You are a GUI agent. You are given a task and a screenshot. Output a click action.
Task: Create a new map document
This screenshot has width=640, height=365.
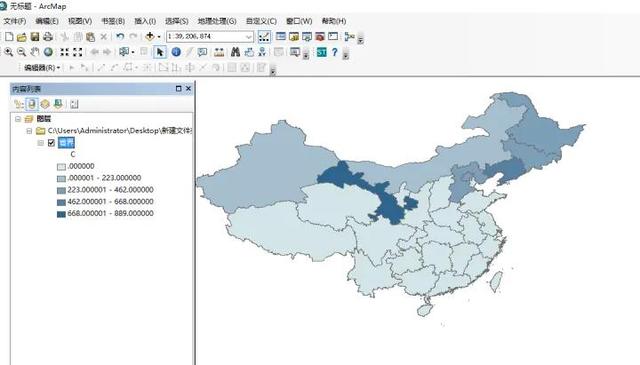9,37
